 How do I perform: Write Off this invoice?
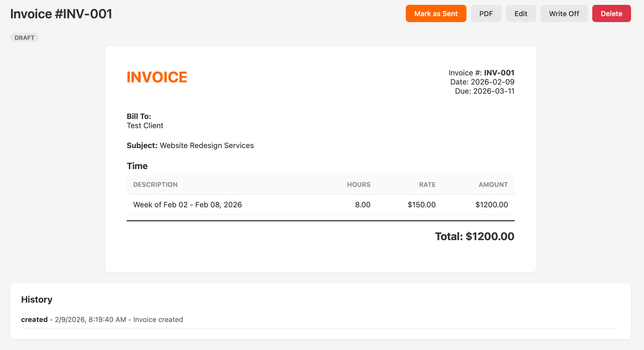564,13
